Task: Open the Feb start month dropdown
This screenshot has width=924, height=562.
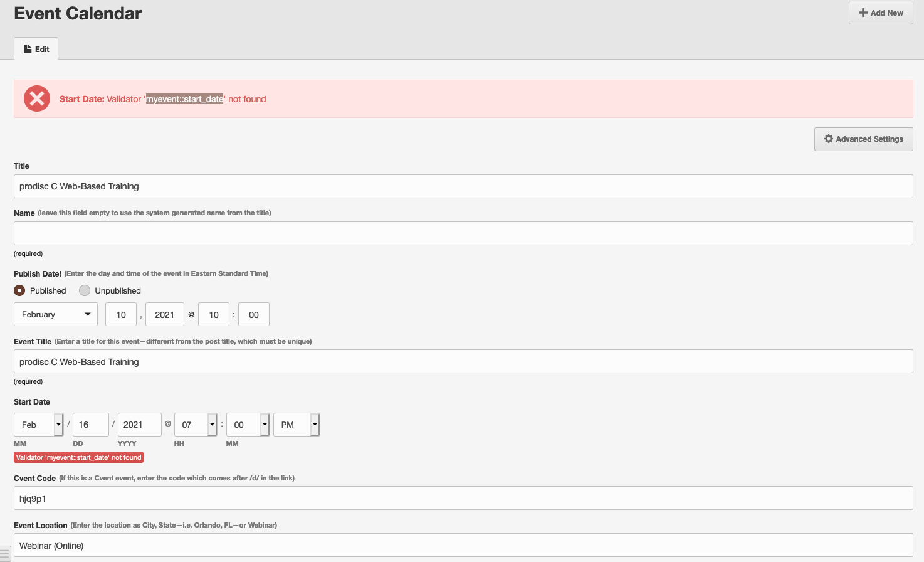Action: [38, 425]
